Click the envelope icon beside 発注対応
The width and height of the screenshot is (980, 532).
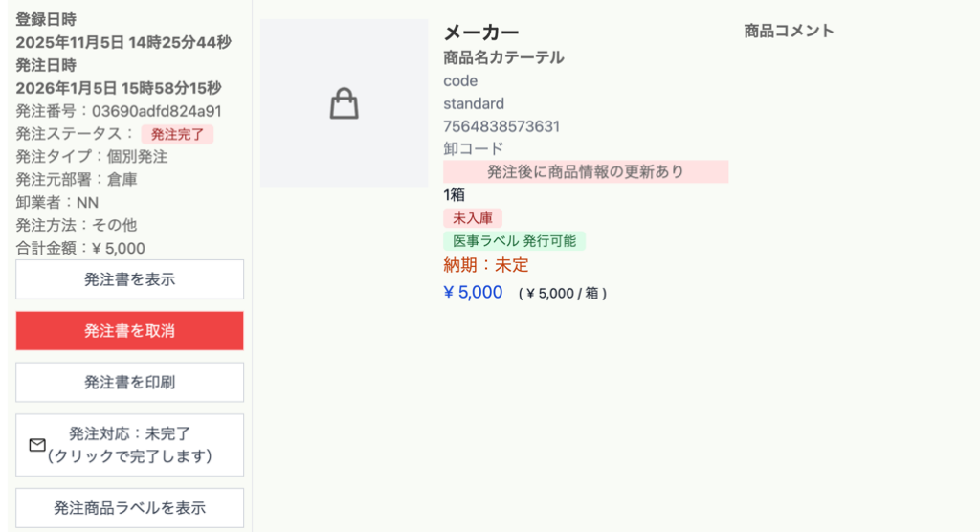[37, 445]
